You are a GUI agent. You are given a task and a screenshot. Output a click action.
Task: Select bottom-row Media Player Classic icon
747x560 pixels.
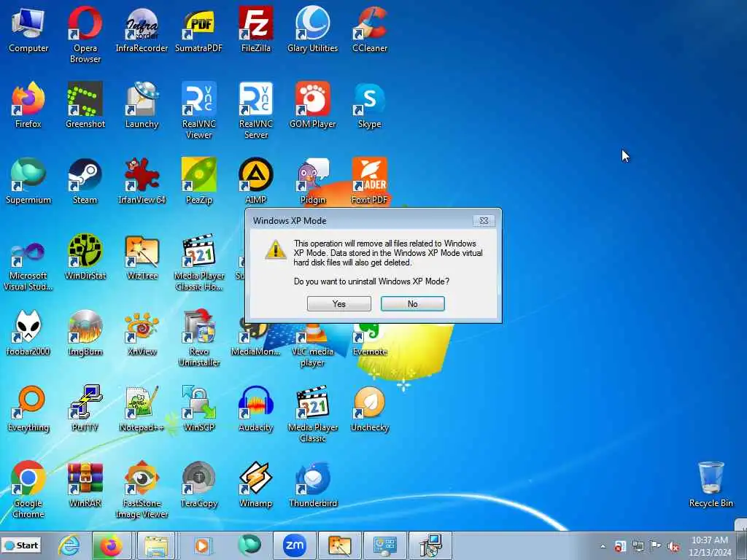point(312,414)
